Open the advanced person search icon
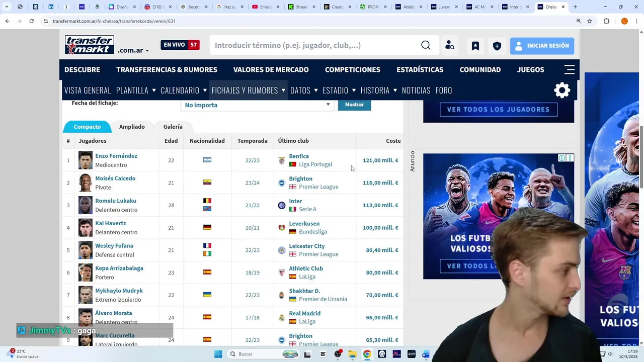Viewport: 644px width, 362px height. [x=450, y=45]
